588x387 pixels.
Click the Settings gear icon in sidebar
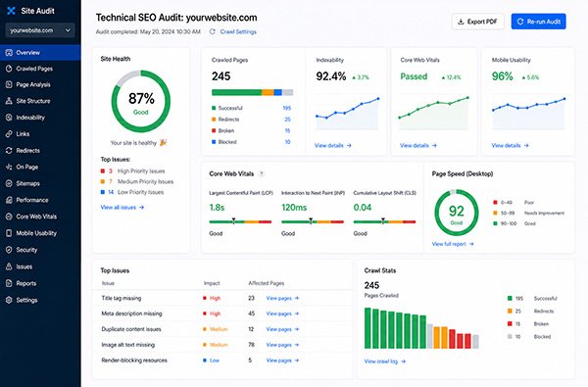9,300
